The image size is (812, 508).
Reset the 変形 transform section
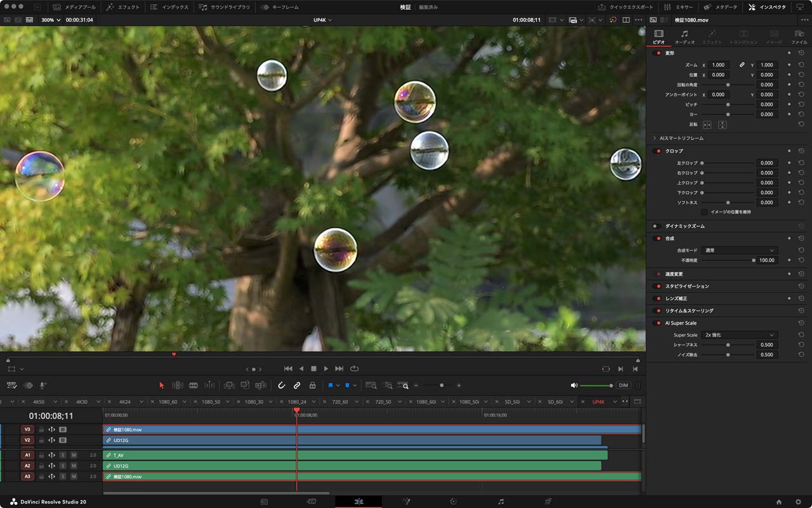(801, 53)
